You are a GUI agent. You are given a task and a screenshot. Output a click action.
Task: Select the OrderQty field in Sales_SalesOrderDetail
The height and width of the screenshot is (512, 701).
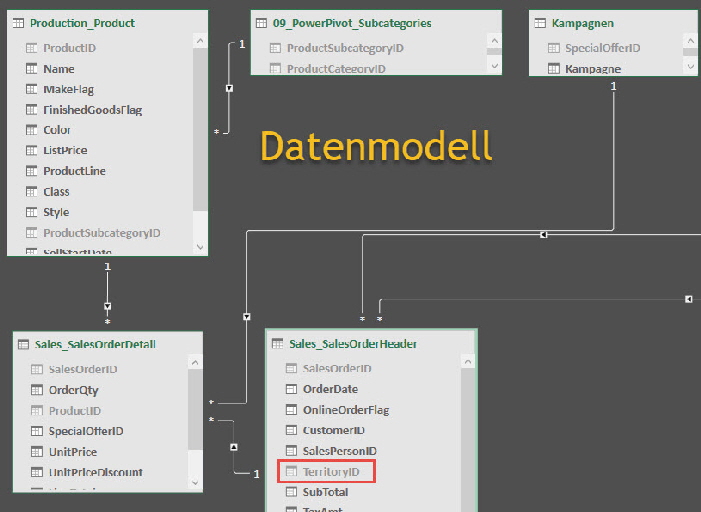coord(73,390)
